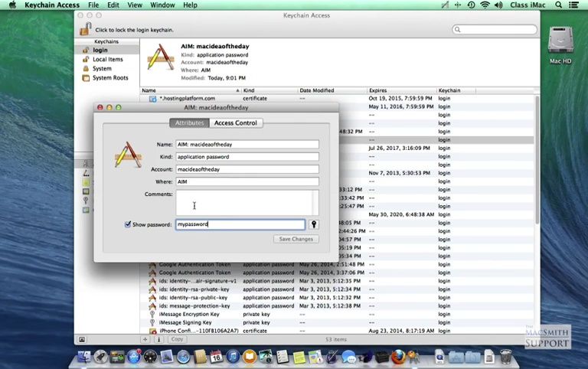Viewport: 588px width, 369px height.
Task: Sort the list by the Name column header
Action: pos(191,90)
